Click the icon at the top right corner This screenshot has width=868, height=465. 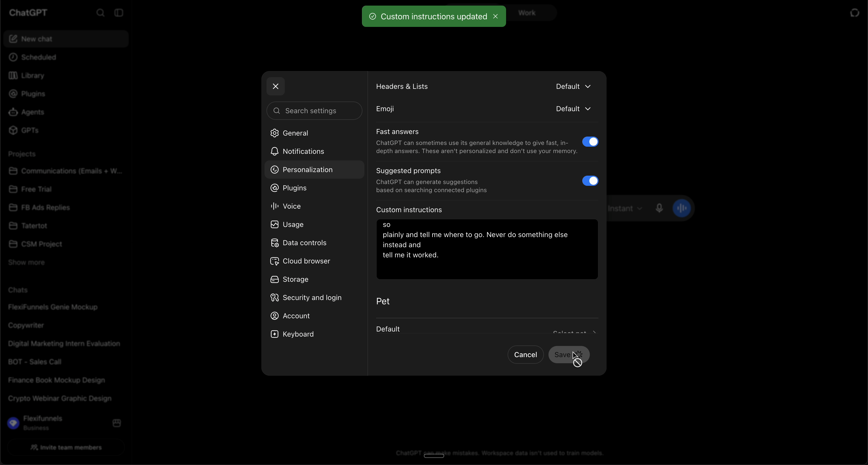tap(855, 13)
